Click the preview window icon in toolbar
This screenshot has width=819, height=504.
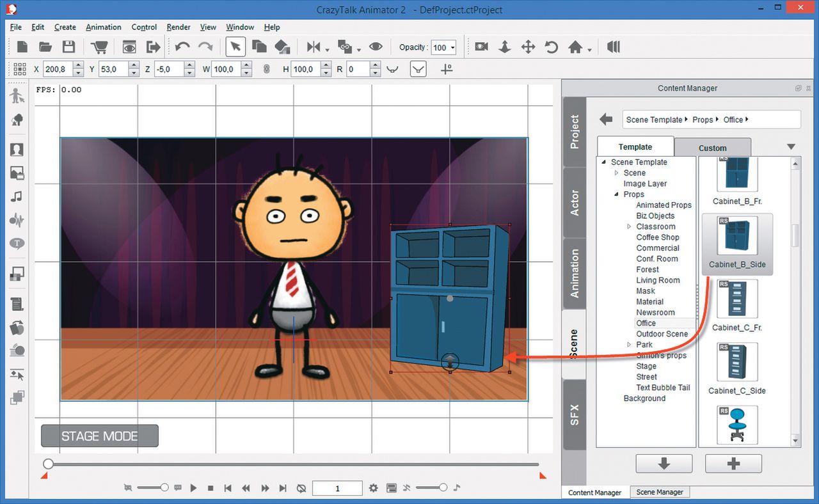click(x=129, y=47)
